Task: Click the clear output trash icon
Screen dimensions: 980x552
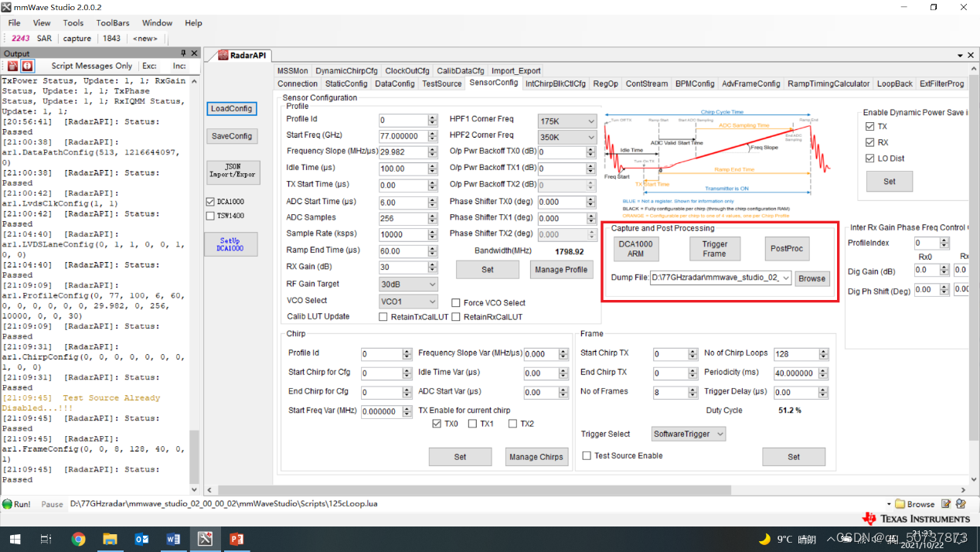Action: tap(12, 66)
